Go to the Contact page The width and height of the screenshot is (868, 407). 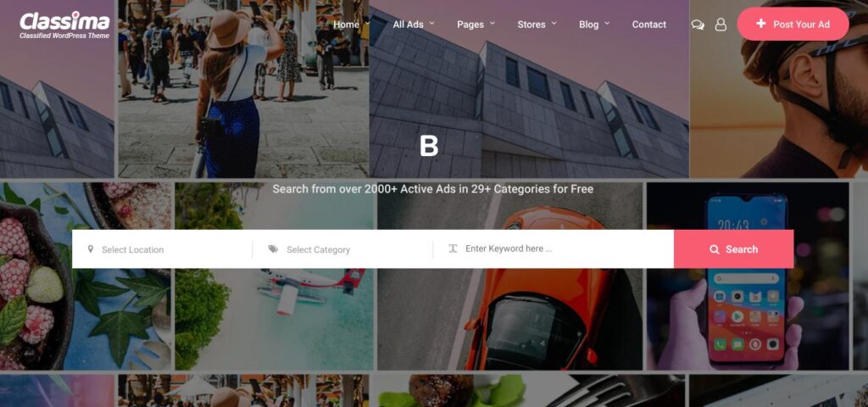pos(648,25)
